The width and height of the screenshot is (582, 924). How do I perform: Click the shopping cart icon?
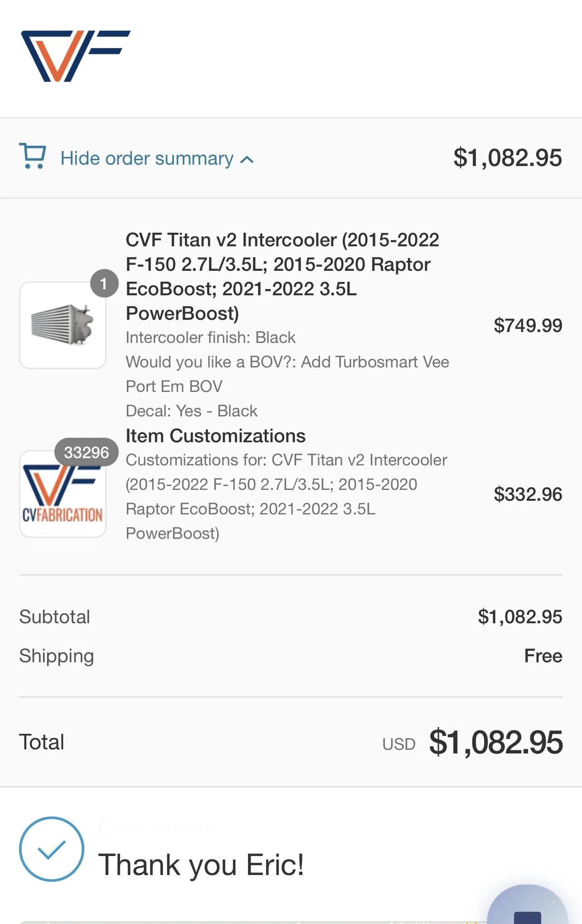[33, 156]
